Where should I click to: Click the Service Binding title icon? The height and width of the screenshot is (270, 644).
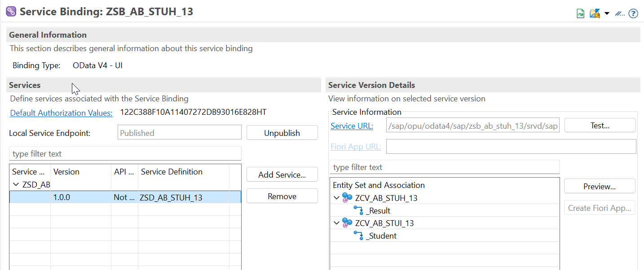[11, 12]
